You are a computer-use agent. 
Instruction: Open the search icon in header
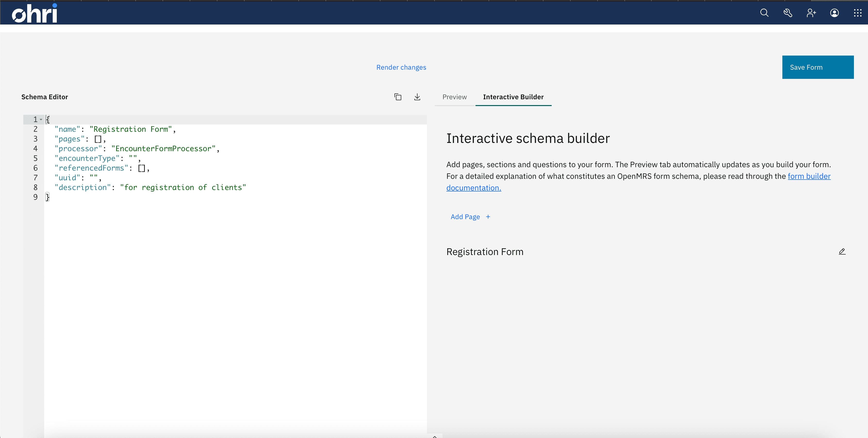point(764,13)
